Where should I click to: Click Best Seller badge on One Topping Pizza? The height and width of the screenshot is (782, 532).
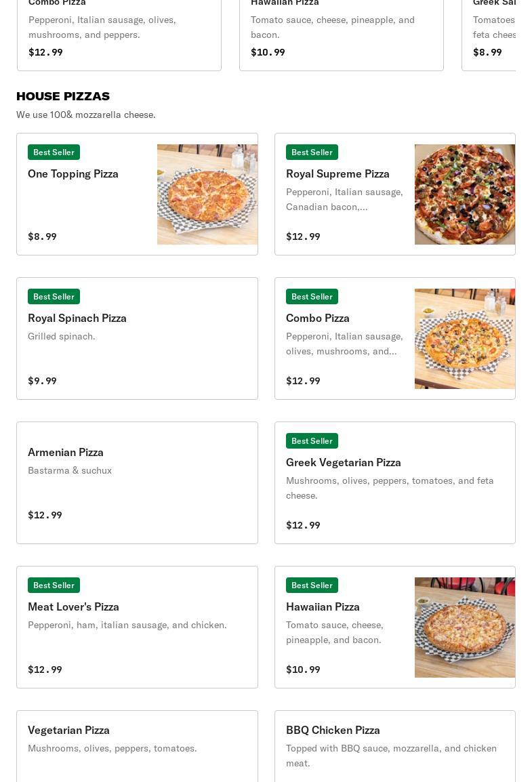(x=54, y=152)
